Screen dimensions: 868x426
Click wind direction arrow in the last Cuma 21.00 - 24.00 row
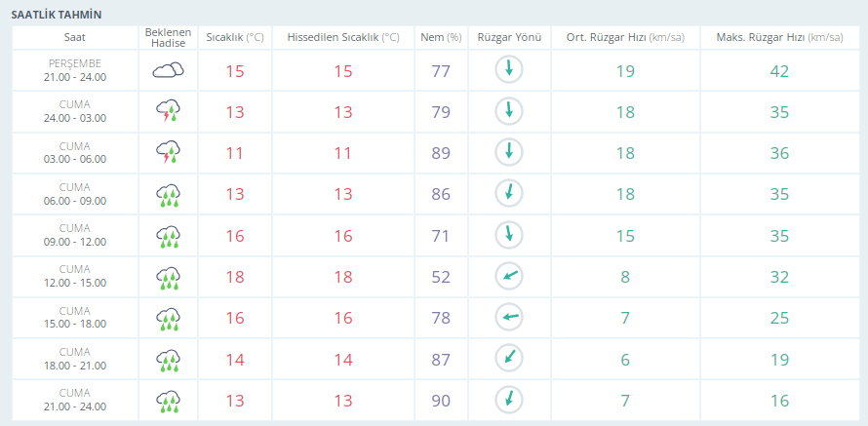tap(508, 400)
